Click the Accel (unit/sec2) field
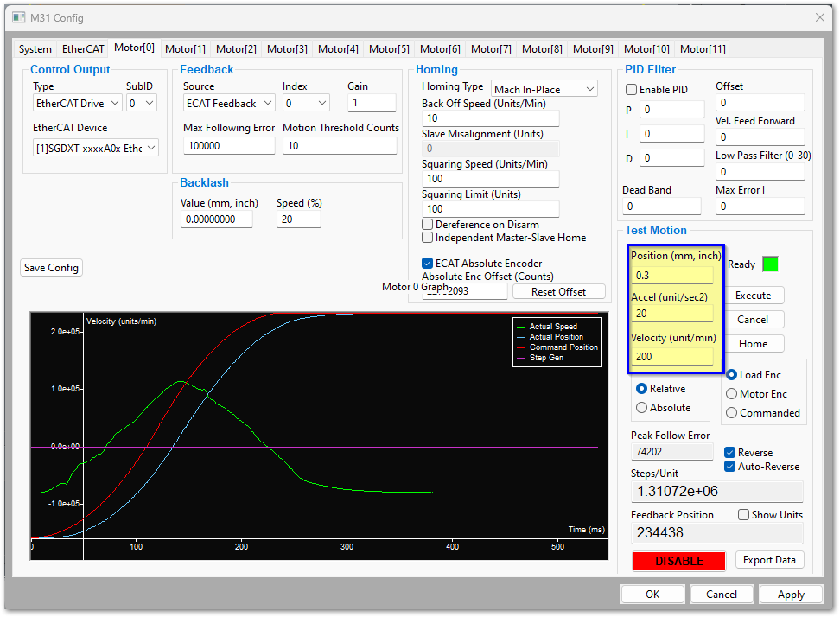This screenshot has width=840, height=617. 672,314
